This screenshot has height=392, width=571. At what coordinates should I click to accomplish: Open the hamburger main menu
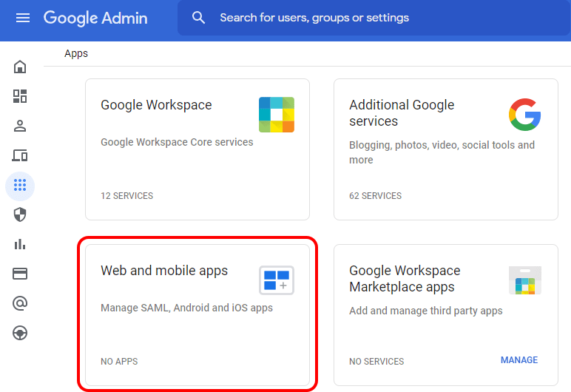pos(23,18)
